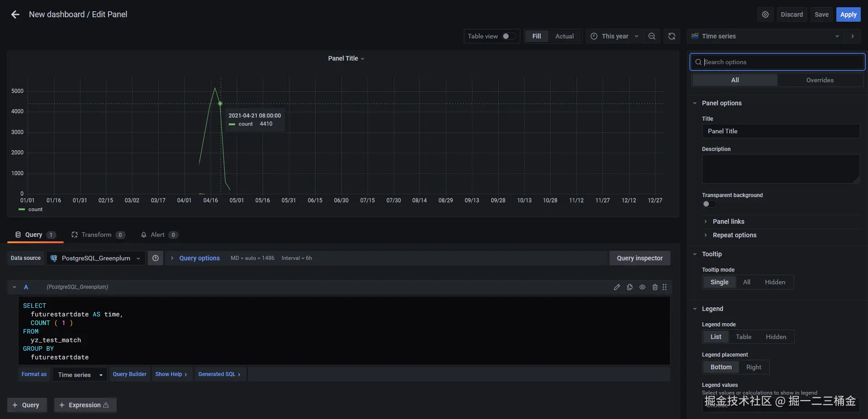
Task: Switch to the Alert tab
Action: [x=159, y=235]
